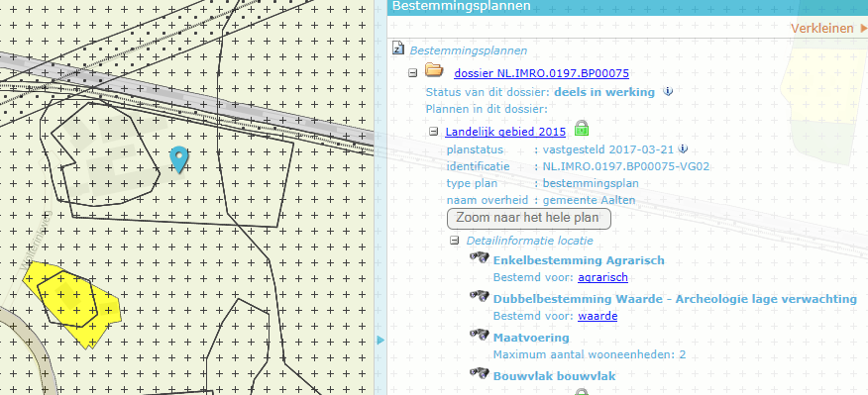
Task: Click the Bouwvlak bouwvlak heading
Action: click(554, 376)
